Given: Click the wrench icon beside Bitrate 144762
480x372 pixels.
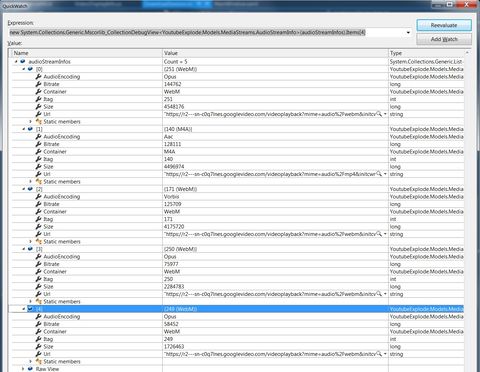Looking at the screenshot, I should [x=38, y=84].
